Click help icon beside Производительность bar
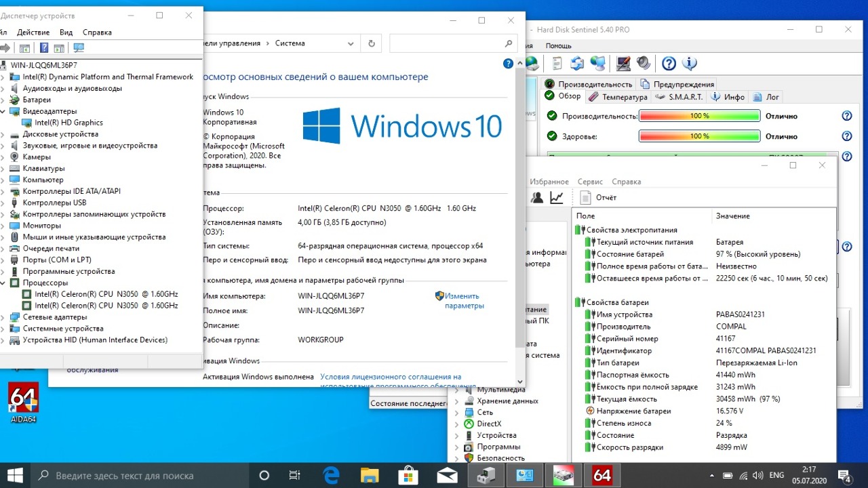 click(x=846, y=116)
